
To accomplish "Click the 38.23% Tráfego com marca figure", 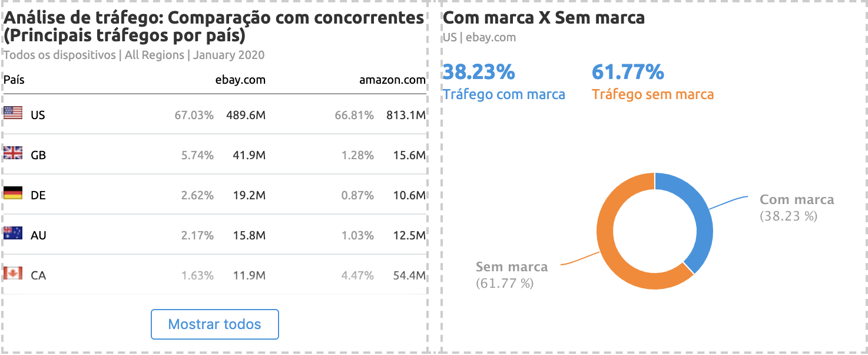I will (479, 73).
